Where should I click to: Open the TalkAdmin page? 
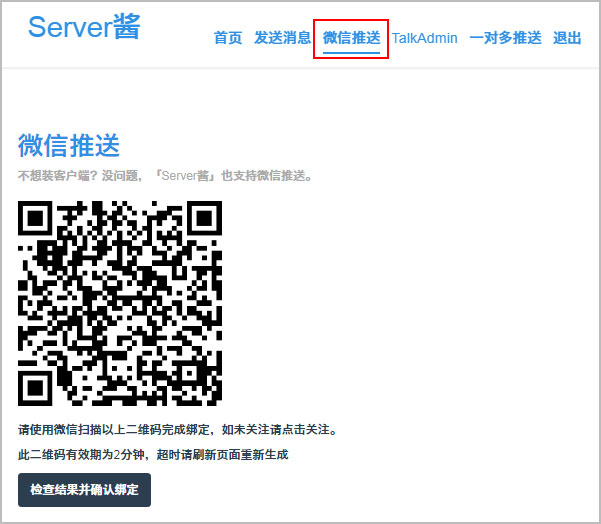coord(424,38)
